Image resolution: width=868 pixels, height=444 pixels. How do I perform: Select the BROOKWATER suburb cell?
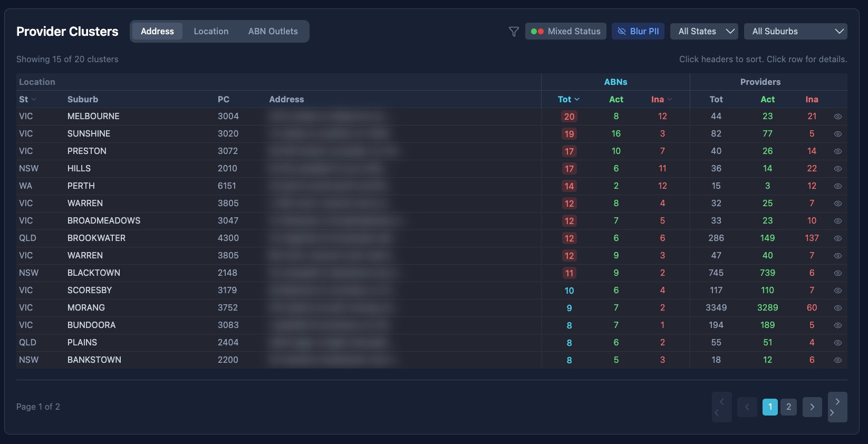(97, 238)
